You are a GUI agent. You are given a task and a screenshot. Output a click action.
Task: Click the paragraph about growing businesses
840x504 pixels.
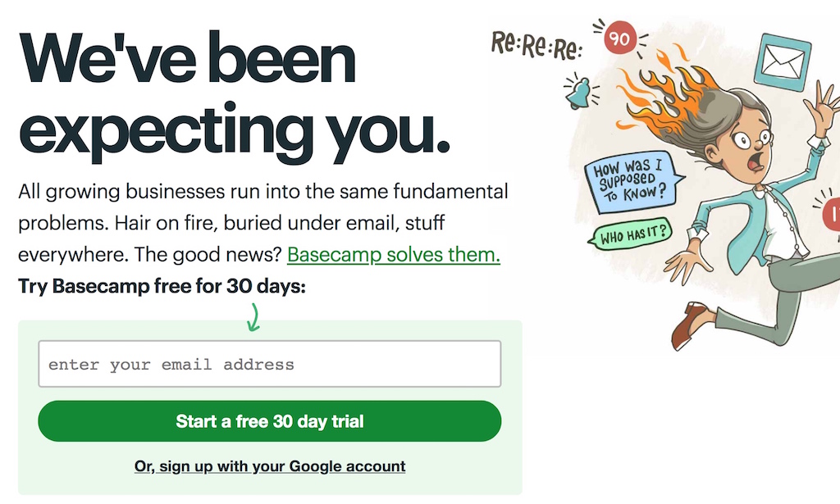click(x=263, y=223)
